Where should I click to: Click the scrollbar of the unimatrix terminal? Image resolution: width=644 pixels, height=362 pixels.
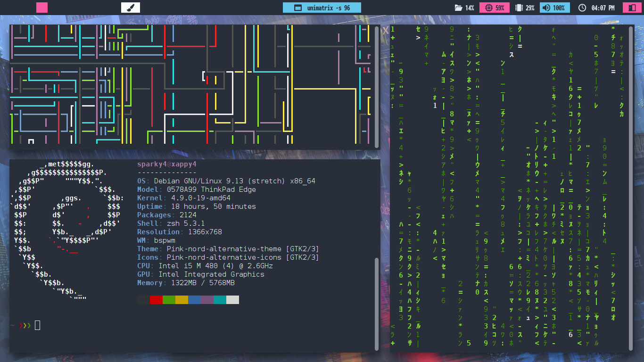(631, 189)
